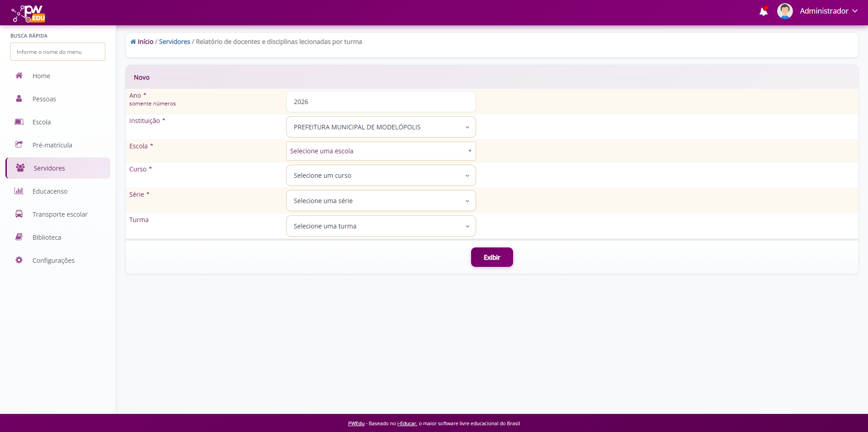Follow the Início breadcrumb link
868x432 pixels.
click(145, 42)
